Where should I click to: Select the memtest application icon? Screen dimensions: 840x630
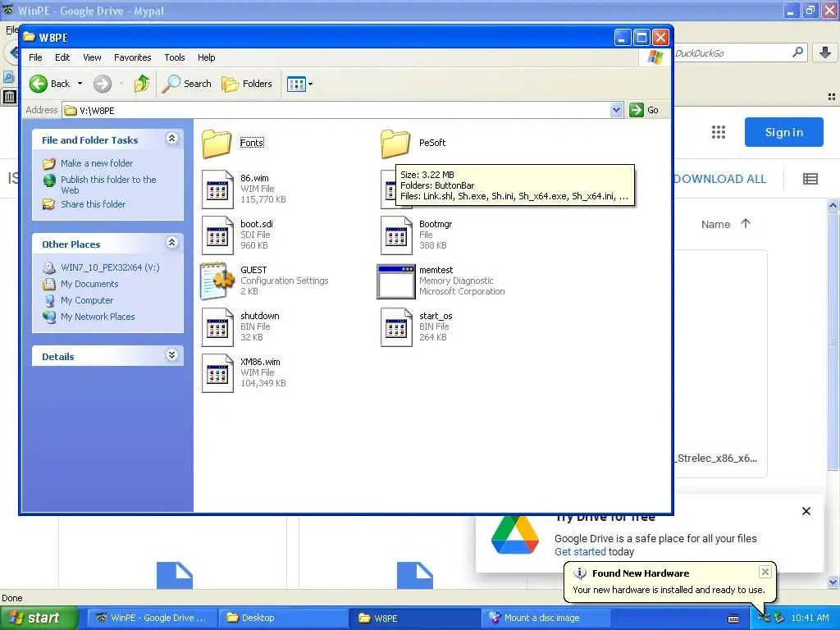(396, 281)
